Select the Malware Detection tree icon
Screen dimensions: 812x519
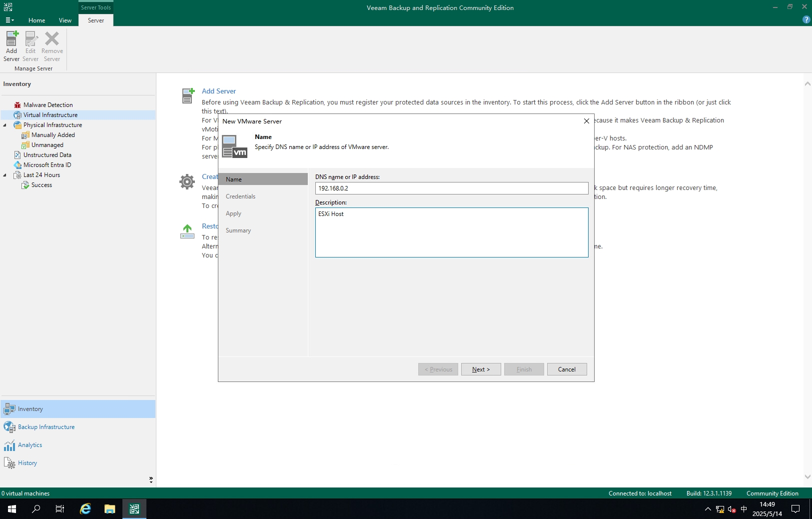click(17, 105)
